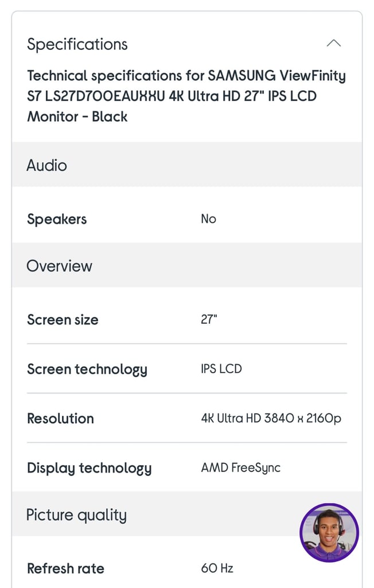Click the Screen technology label
The width and height of the screenshot is (374, 588).
(x=87, y=369)
